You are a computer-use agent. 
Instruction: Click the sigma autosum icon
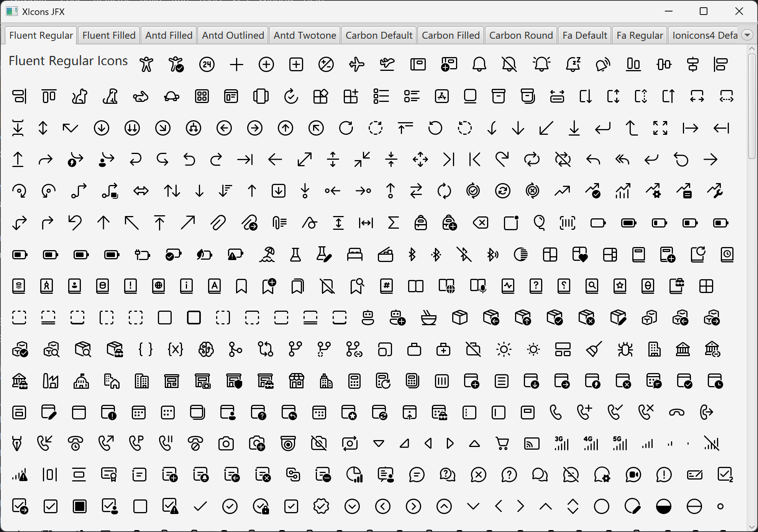393,223
